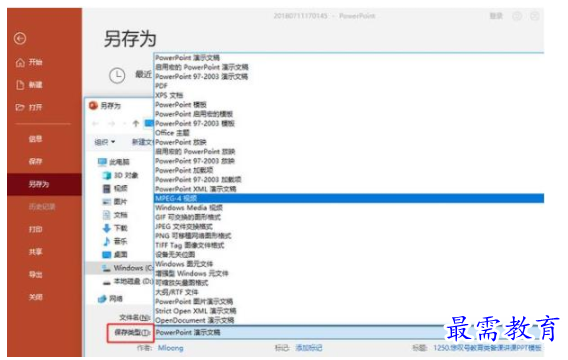Choose 'PowerPoint 97-2003 演示文稿' file type
Viewport: 568px width, 360px height.
[x=201, y=77]
